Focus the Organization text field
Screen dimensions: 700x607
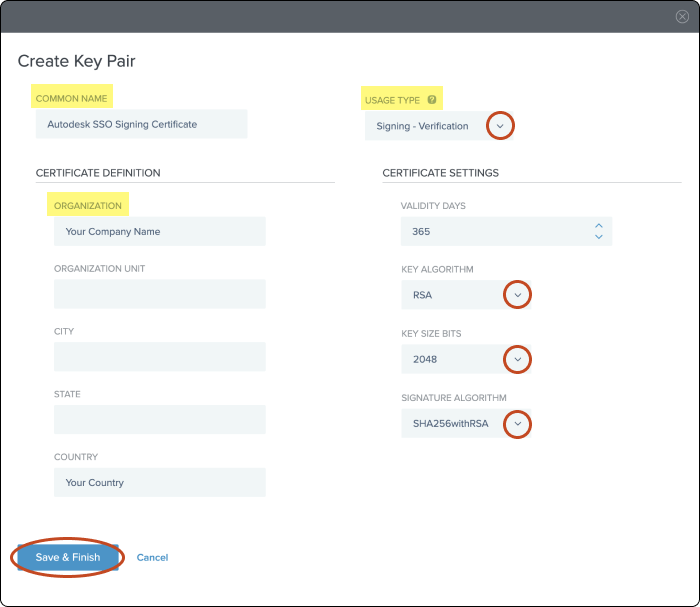pyautogui.click(x=160, y=231)
